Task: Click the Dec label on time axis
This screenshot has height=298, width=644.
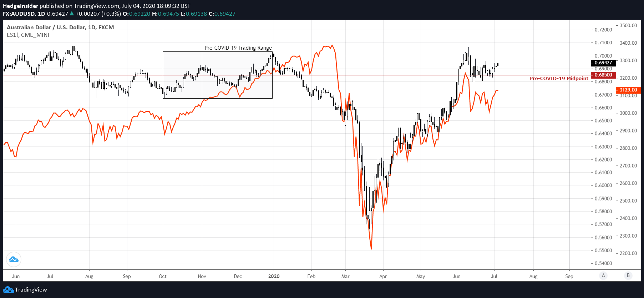Action: pos(238,276)
